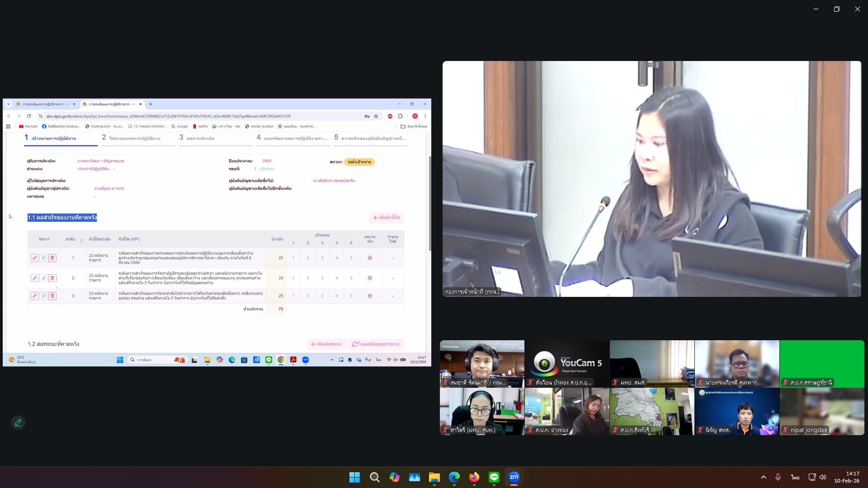Click the trash delete icon on KPI row 3
Viewport: 868px width, 488px height.
[52, 296]
